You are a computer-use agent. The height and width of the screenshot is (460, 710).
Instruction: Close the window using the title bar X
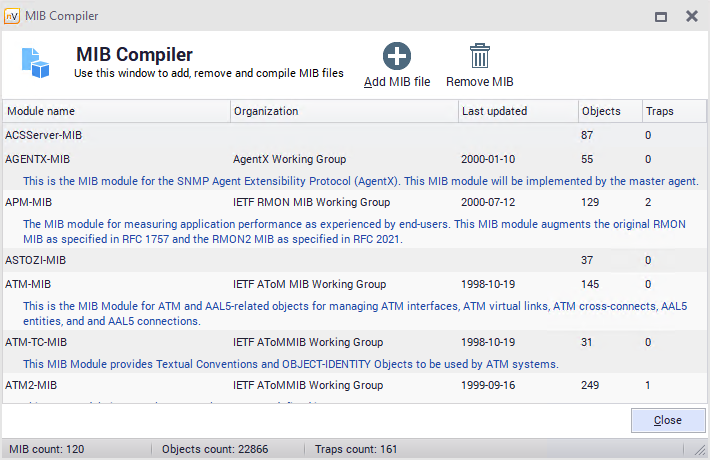point(691,17)
